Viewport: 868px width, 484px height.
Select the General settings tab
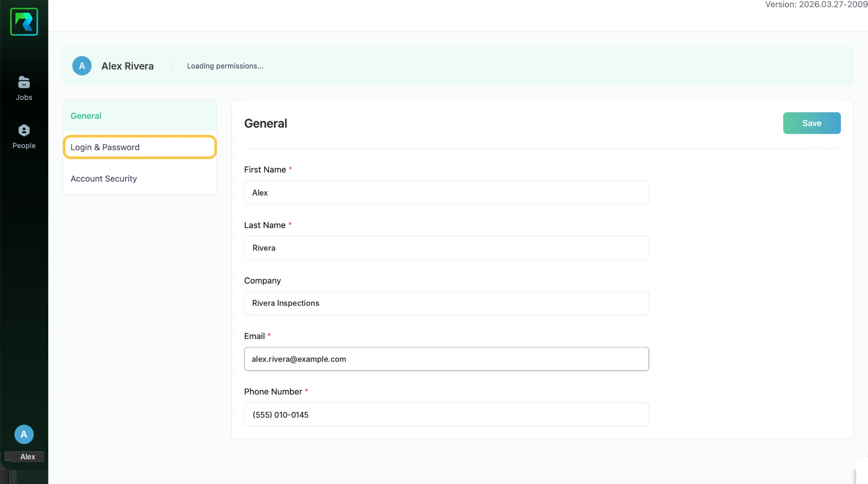140,116
